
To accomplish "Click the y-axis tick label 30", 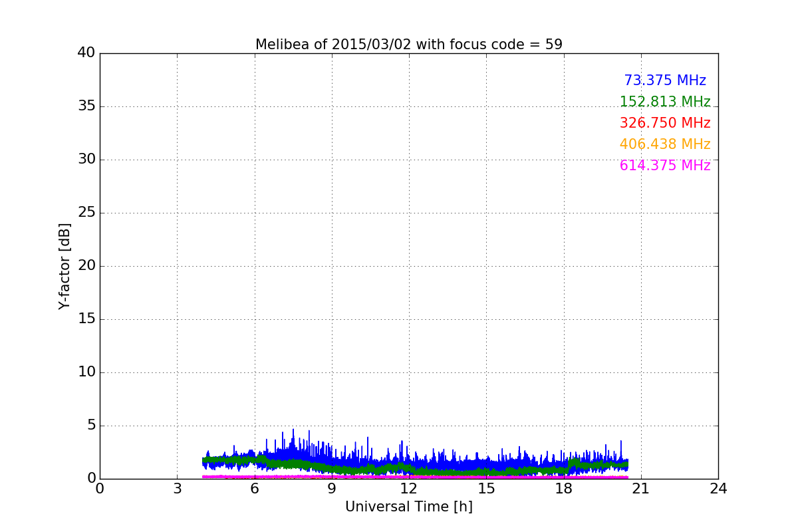I will tap(86, 159).
